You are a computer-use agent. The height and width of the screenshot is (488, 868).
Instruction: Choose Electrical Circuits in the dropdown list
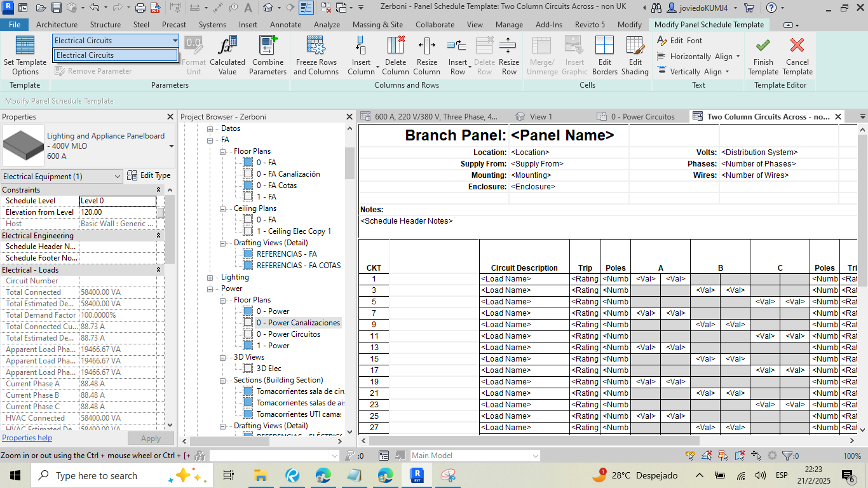pyautogui.click(x=116, y=55)
